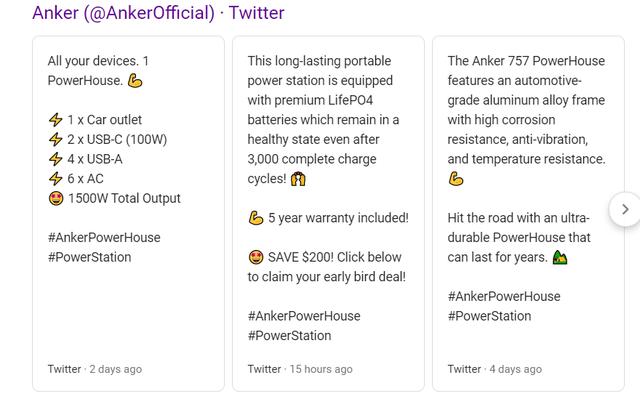
Task: Advance the tweet carousel with the next arrow
Action: (624, 209)
